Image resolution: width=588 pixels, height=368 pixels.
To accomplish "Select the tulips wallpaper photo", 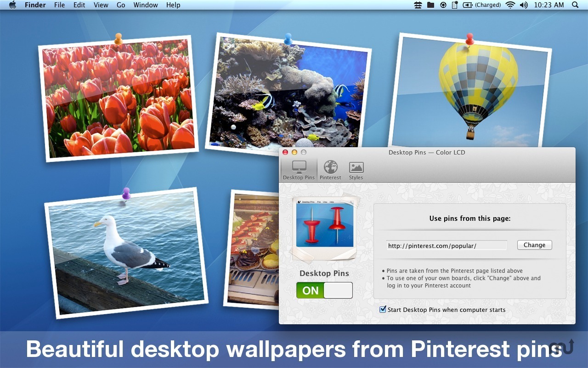I will pyautogui.click(x=117, y=99).
